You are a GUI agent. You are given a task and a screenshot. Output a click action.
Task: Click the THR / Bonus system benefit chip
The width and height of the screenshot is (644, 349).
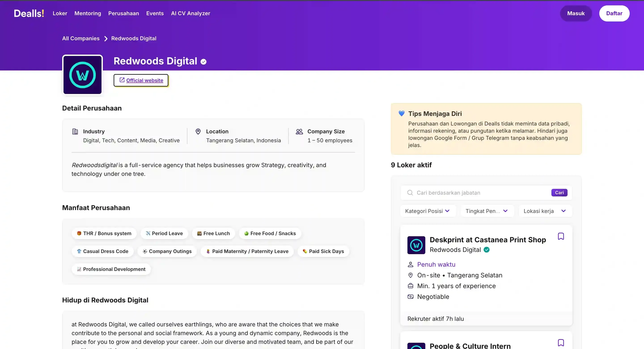[104, 233]
